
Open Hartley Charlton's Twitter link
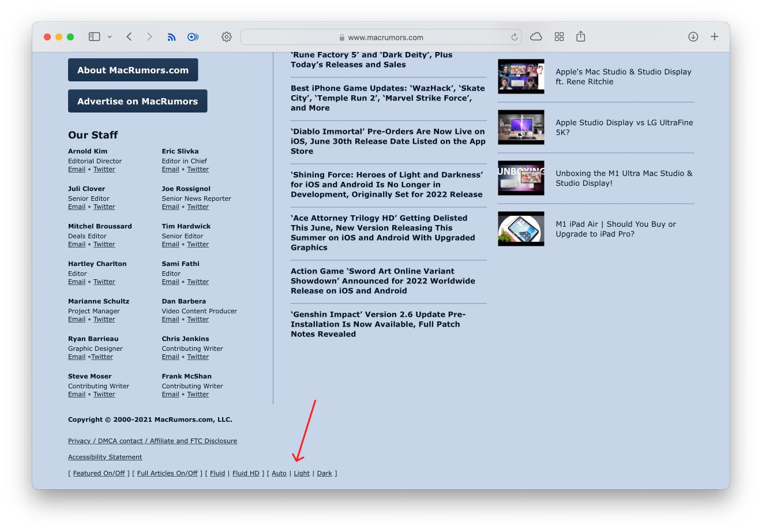[104, 282]
